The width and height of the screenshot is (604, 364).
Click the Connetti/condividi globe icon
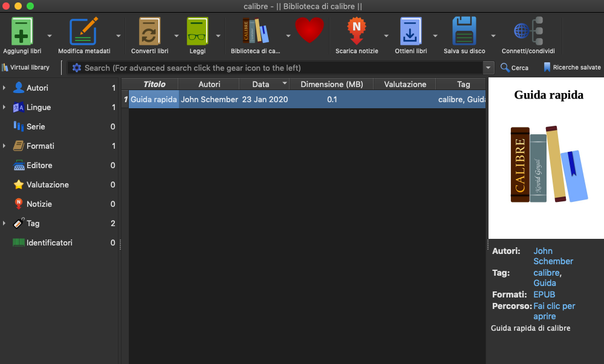[528, 31]
